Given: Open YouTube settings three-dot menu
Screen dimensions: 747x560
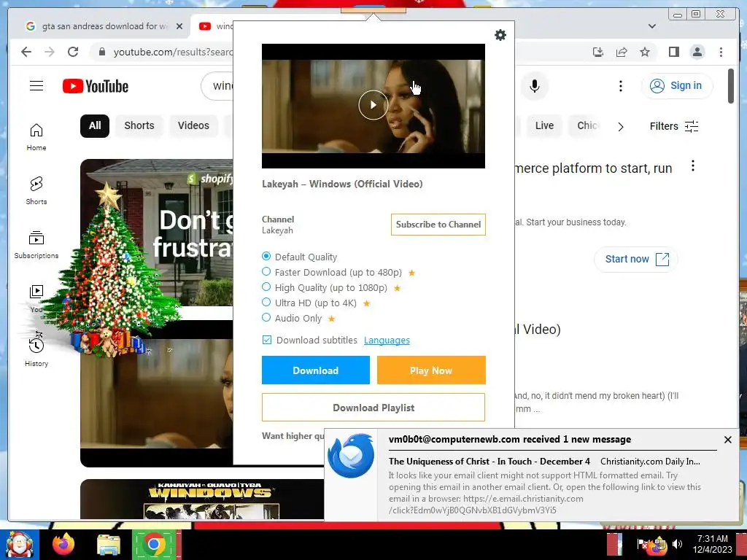Looking at the screenshot, I should [x=620, y=86].
